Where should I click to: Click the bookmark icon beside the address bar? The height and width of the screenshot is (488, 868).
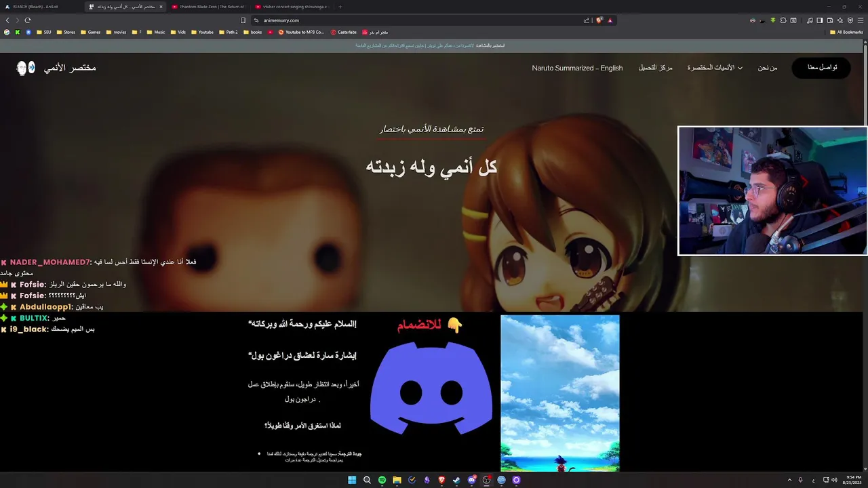[x=243, y=20]
